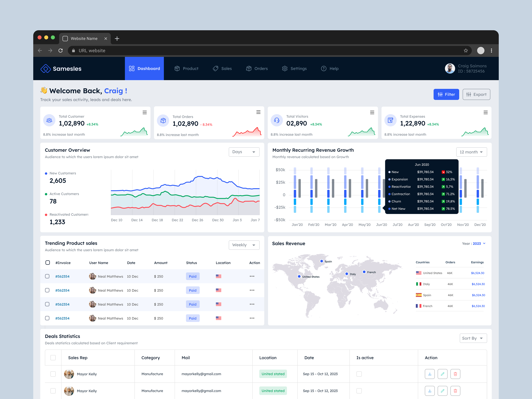This screenshot has width=532, height=399.
Task: Change Year 2023 in Sales Revenue
Action: click(x=474, y=244)
